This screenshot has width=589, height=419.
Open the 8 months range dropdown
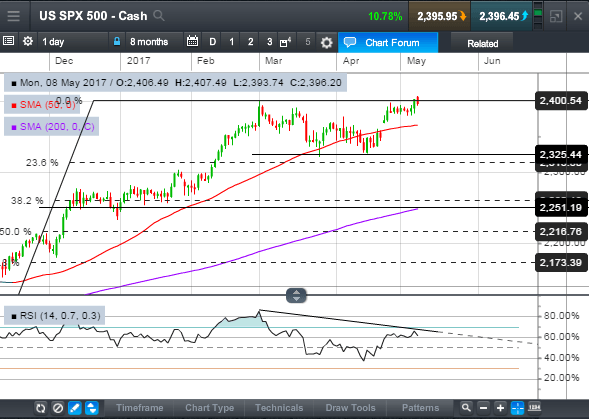pos(154,42)
